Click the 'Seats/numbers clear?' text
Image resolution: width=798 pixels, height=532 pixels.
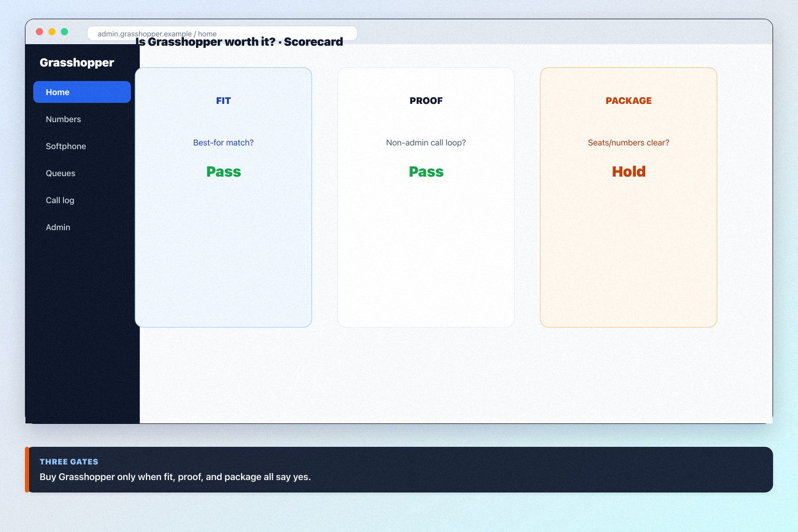[629, 142]
